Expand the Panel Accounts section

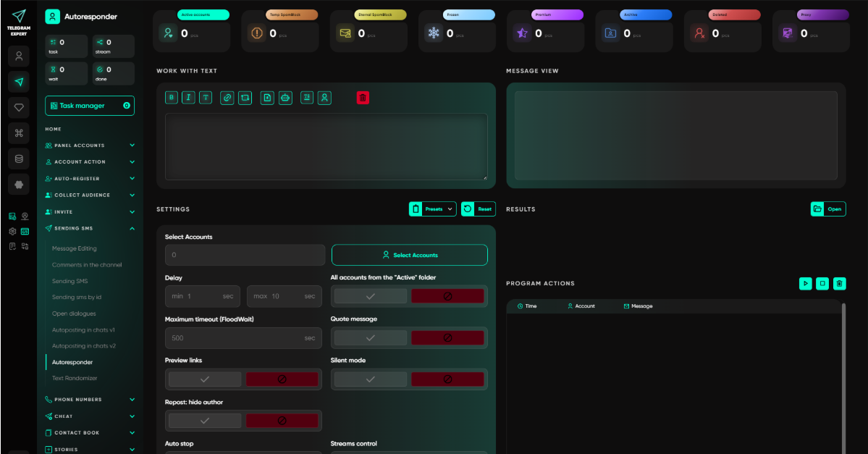[x=90, y=146]
